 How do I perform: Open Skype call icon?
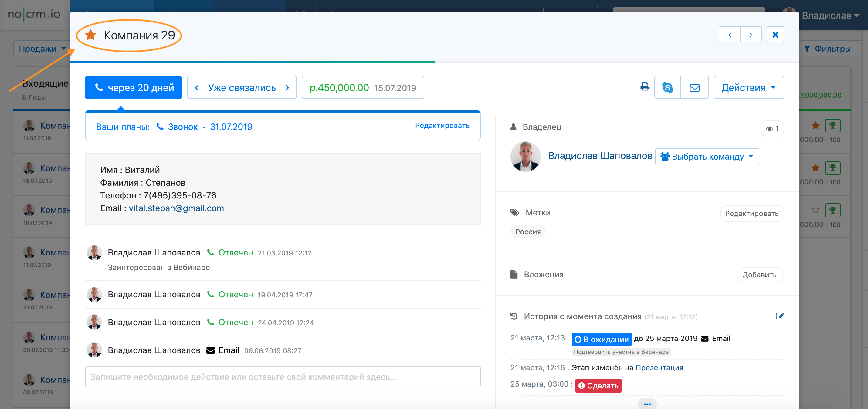[x=667, y=88]
